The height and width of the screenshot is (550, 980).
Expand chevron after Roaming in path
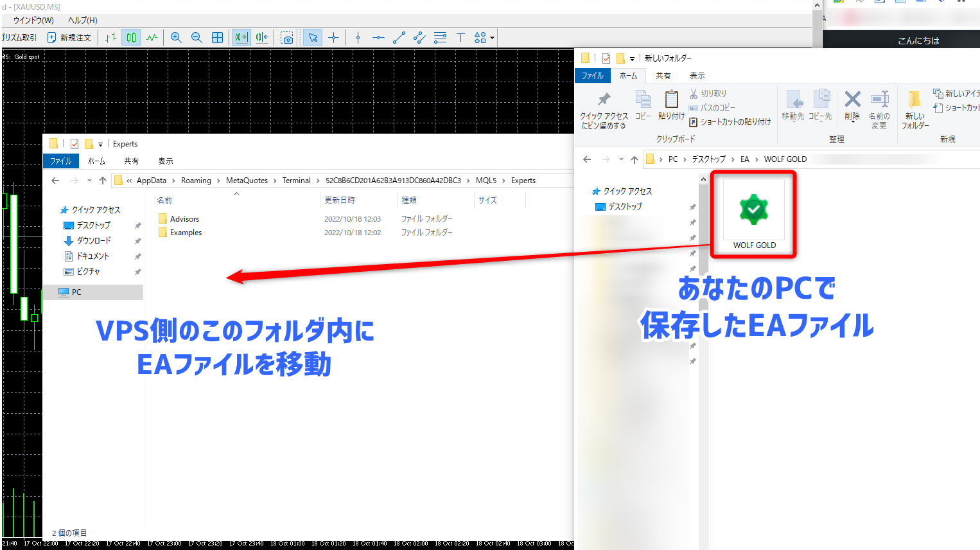219,181
